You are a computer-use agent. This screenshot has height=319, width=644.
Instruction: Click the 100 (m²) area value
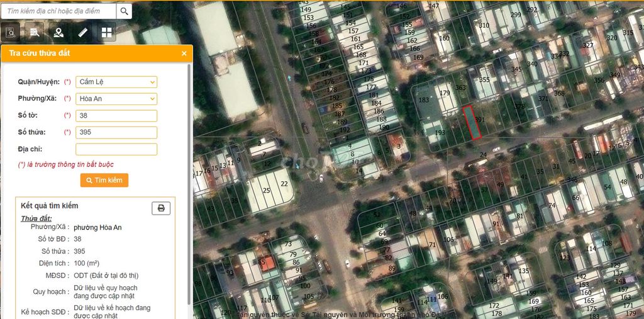pos(87,263)
